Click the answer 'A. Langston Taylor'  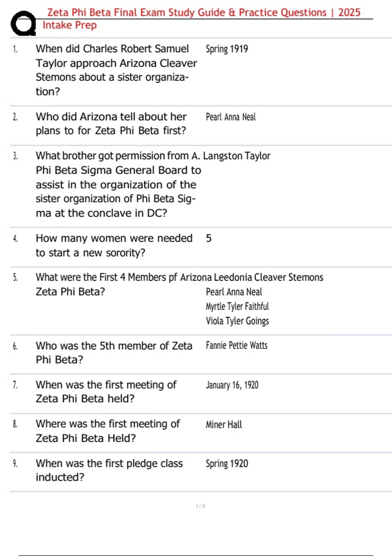coord(231,156)
